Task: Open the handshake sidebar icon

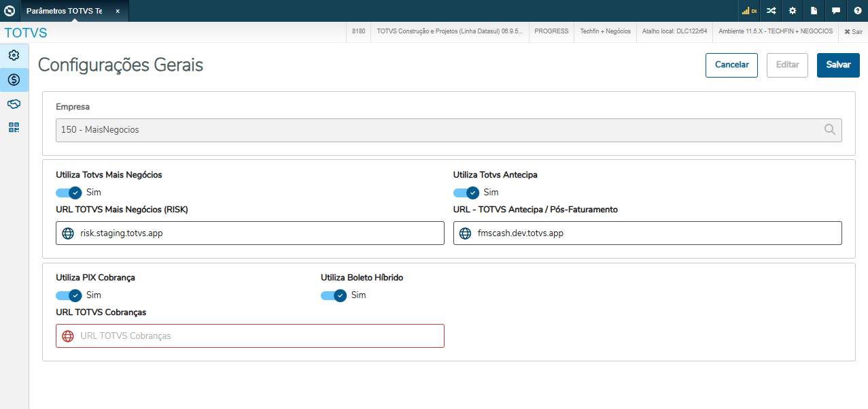Action: coord(14,103)
